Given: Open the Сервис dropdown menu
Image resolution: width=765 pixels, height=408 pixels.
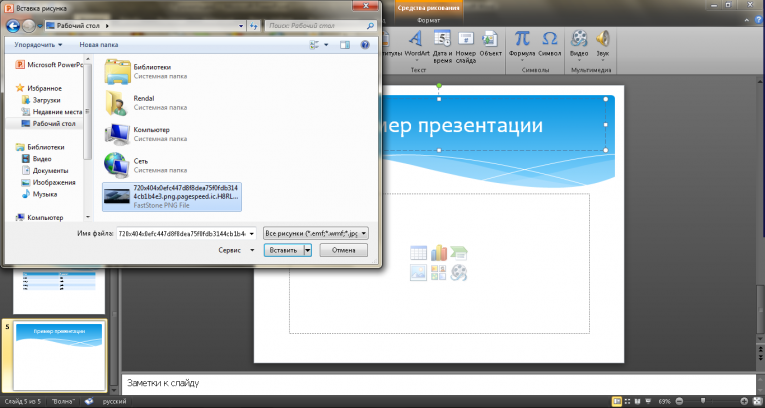Looking at the screenshot, I should click(236, 250).
